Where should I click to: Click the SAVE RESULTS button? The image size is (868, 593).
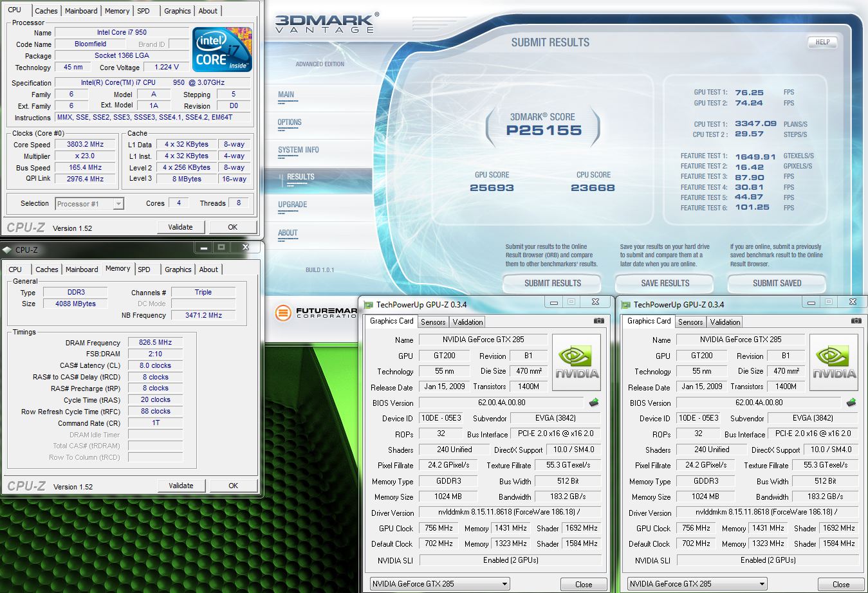(665, 283)
